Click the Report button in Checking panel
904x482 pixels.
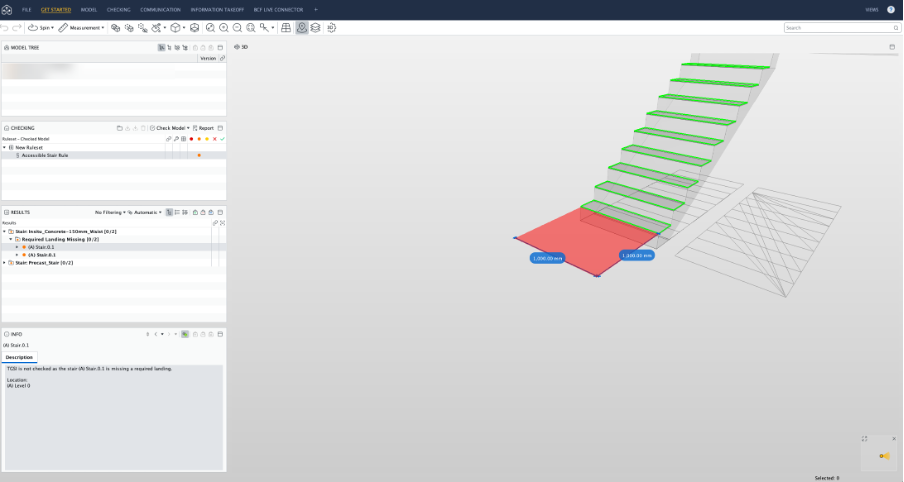[x=204, y=128]
